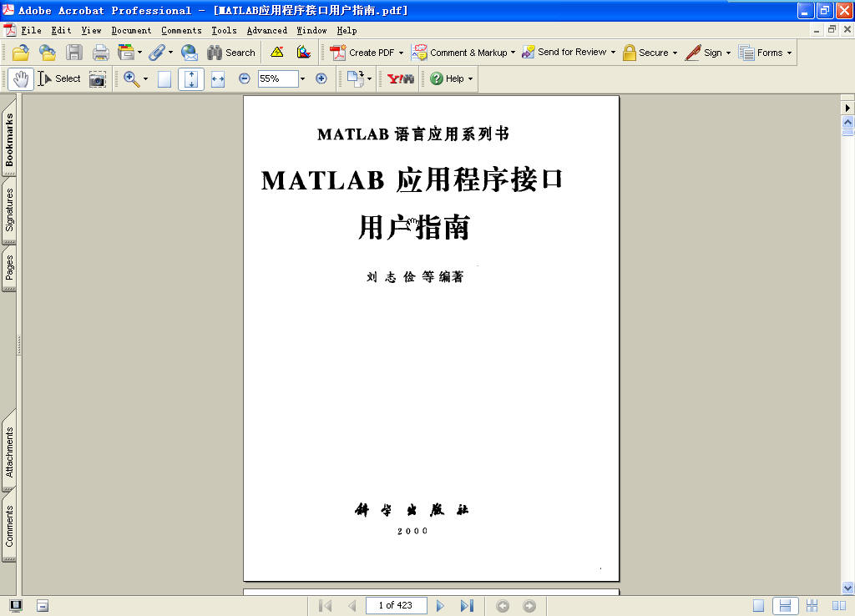The image size is (855, 616).
Task: Click the vertical scrollbar up arrow
Action: click(847, 122)
